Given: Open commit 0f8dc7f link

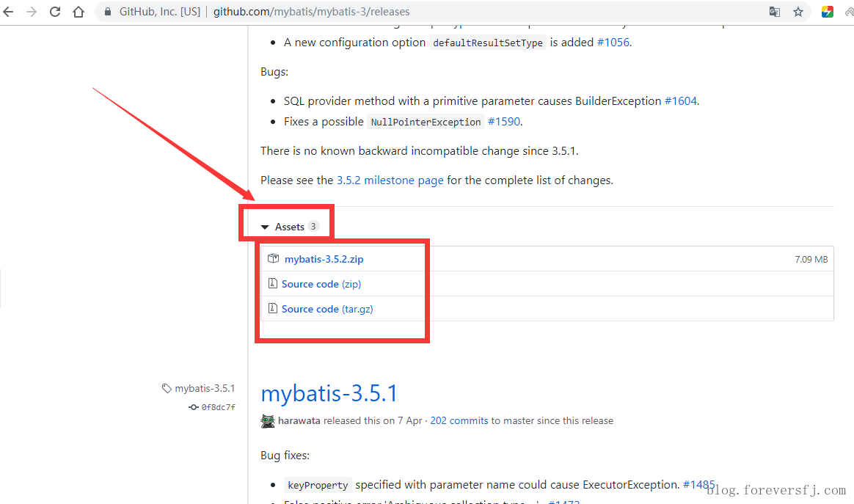Looking at the screenshot, I should tap(219, 407).
